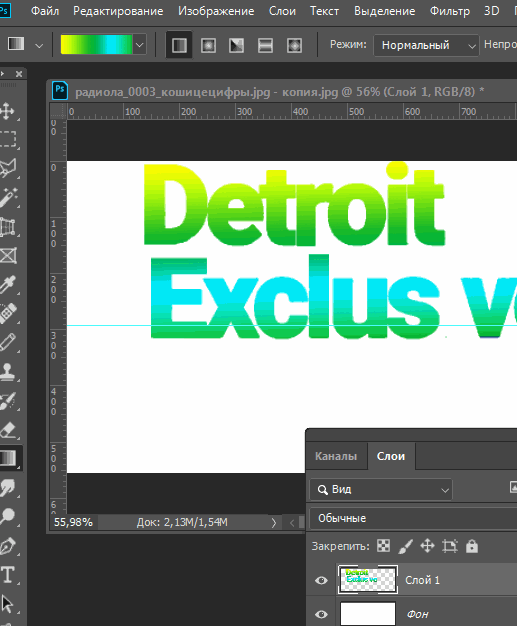Select the Path Selection arrow tool
Viewport: 517px width, 626px height.
click(x=8, y=604)
